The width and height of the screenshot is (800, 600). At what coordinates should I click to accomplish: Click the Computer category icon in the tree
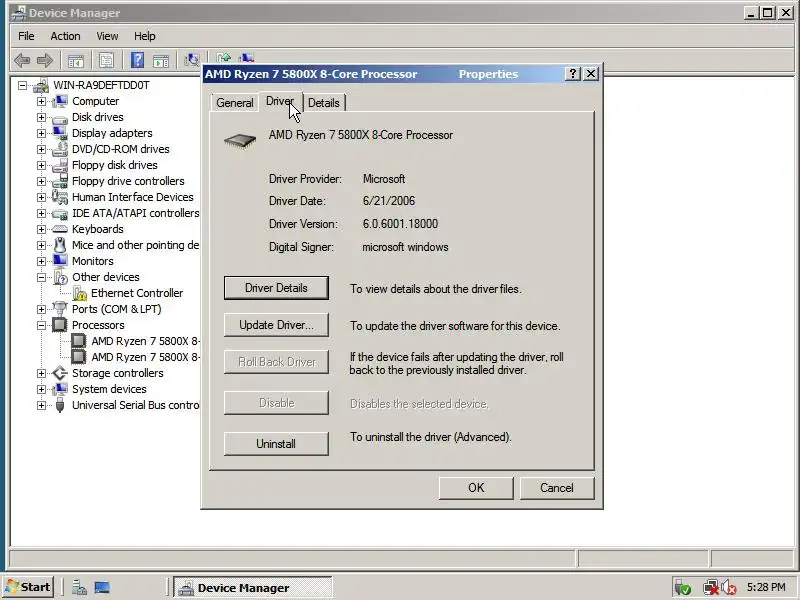[60, 101]
